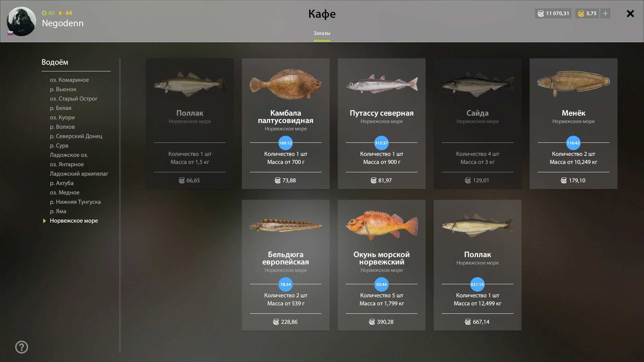Click the 03:44 timer badge

pos(381,284)
